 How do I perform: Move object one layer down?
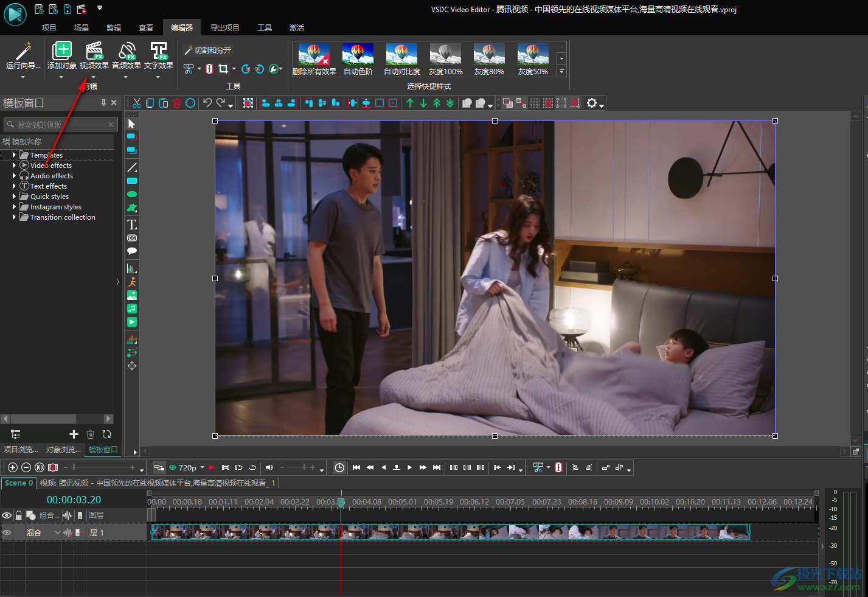[x=423, y=103]
